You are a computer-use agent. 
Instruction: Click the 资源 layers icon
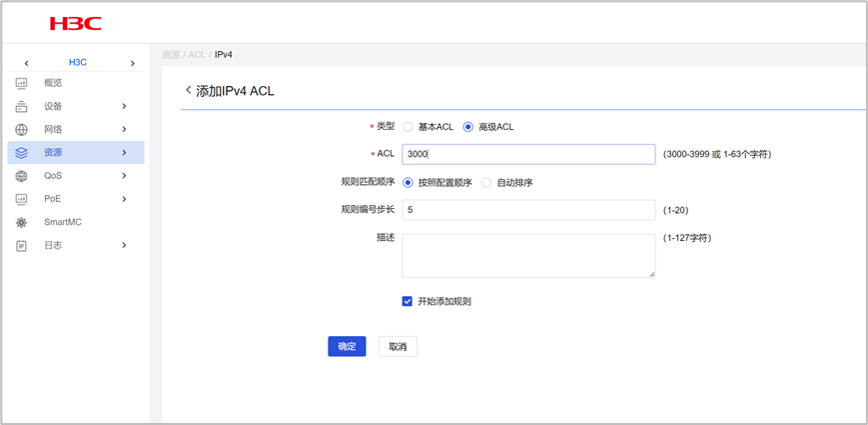[x=21, y=152]
